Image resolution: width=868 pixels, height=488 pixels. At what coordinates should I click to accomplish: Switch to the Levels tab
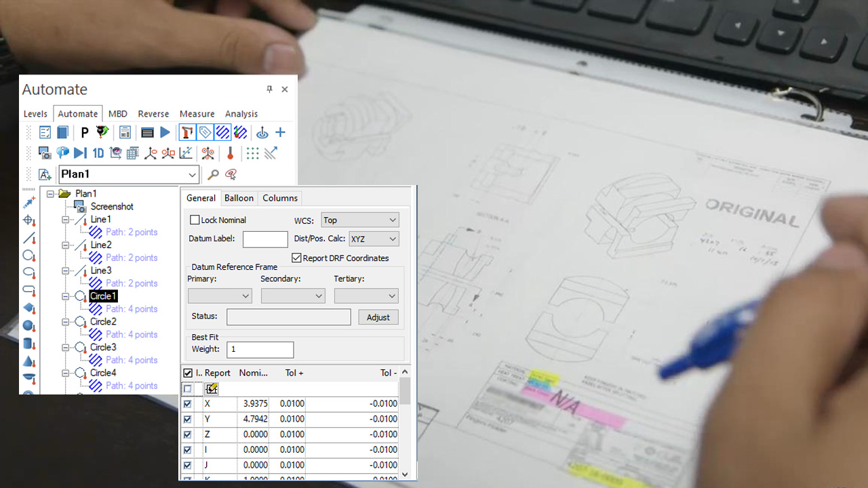(x=35, y=114)
